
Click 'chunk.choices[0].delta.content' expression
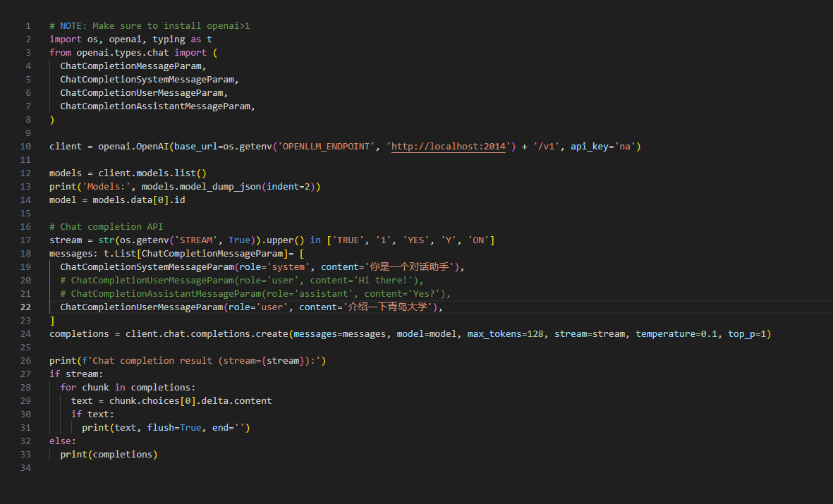pos(190,401)
